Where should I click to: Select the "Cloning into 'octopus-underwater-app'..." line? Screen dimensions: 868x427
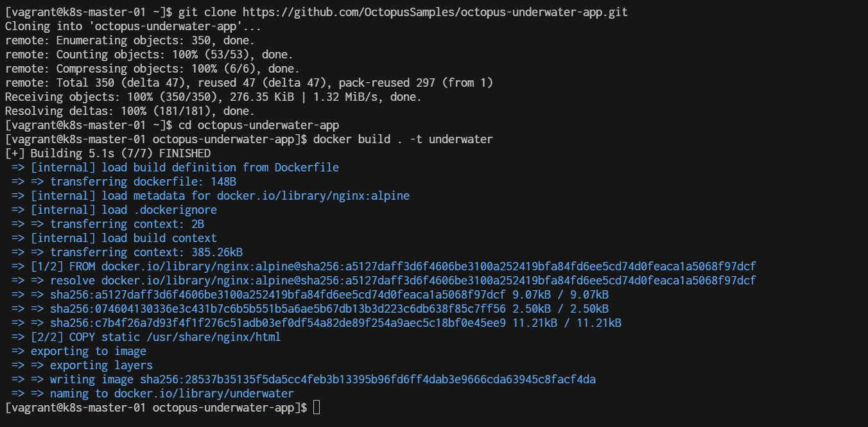point(132,26)
